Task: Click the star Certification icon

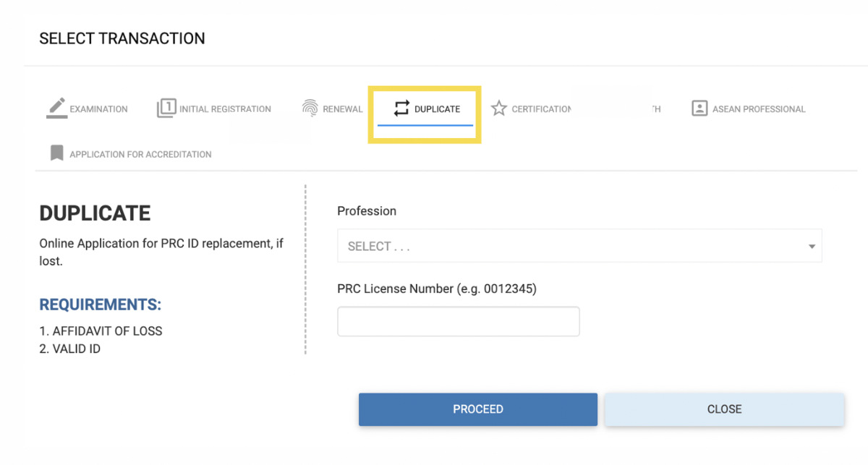Action: 499,108
